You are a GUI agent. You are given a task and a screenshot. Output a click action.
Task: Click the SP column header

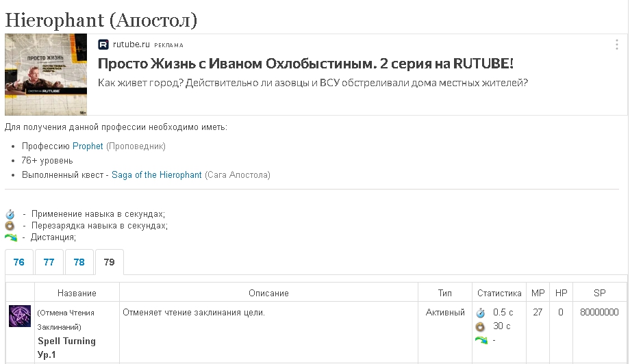pos(599,294)
